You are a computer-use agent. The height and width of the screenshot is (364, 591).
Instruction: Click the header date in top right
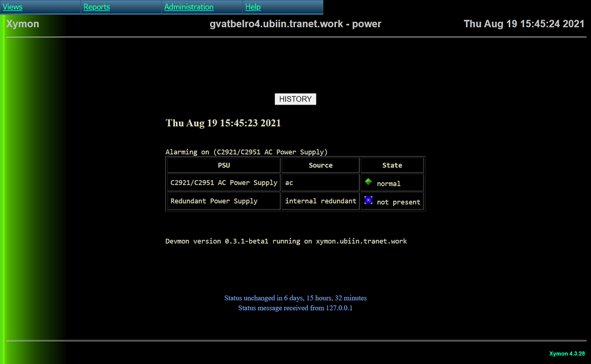tap(524, 24)
